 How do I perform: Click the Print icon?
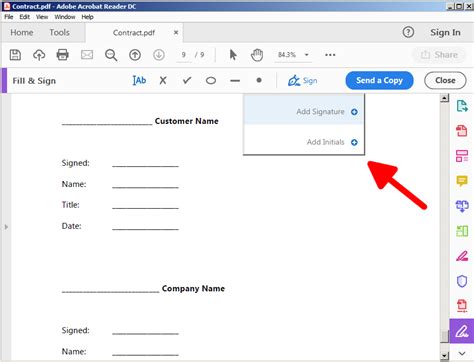[63, 55]
